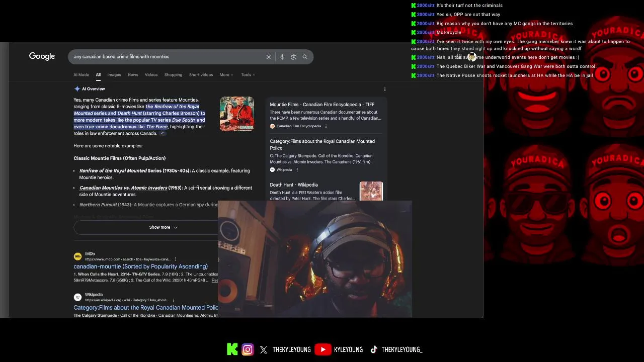644x362 pixels.
Task: Click the AI Overview label
Action: [94, 89]
